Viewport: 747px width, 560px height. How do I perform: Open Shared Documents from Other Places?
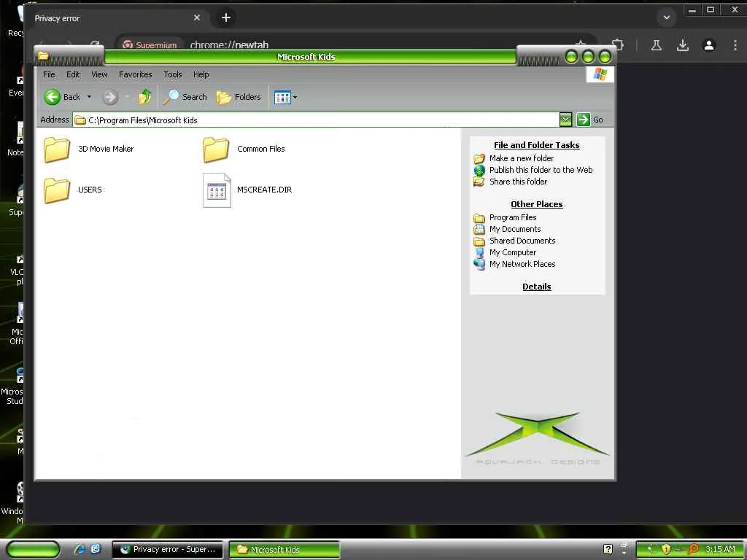pos(522,241)
